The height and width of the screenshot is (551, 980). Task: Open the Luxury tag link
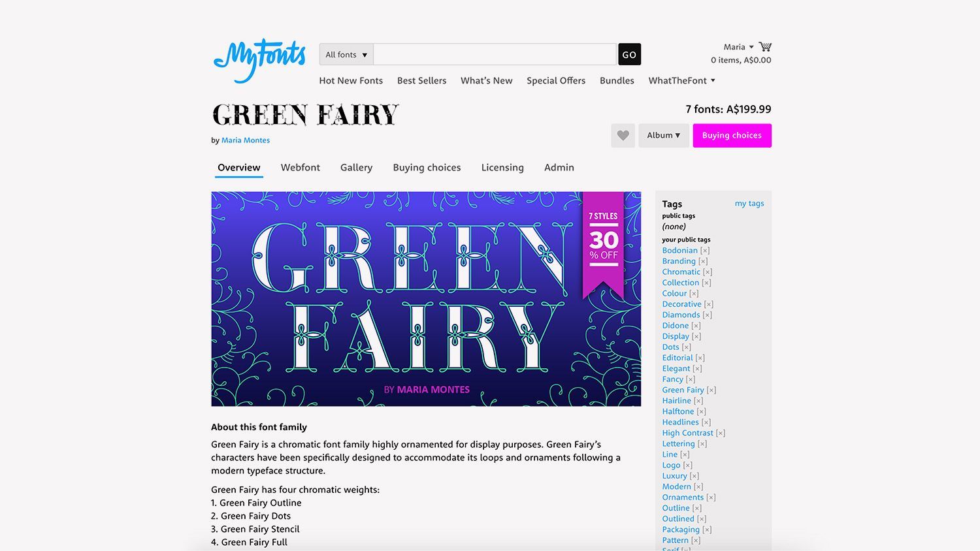pyautogui.click(x=675, y=476)
